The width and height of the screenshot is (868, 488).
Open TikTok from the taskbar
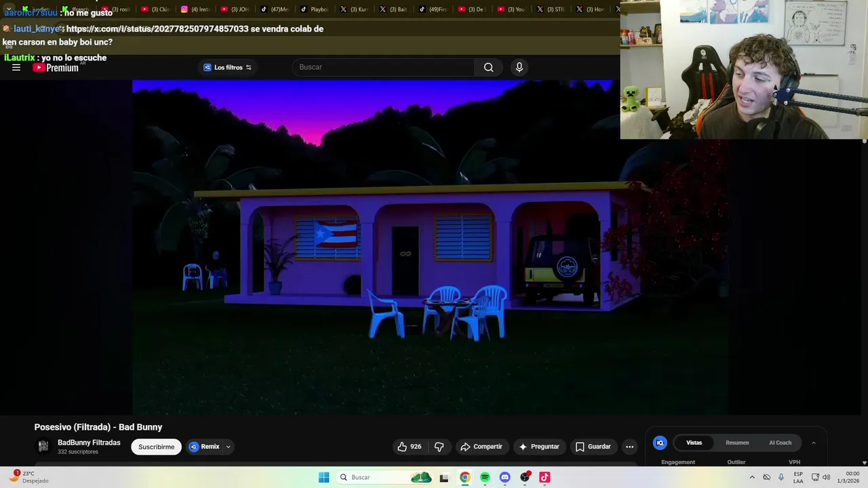pos(545,477)
